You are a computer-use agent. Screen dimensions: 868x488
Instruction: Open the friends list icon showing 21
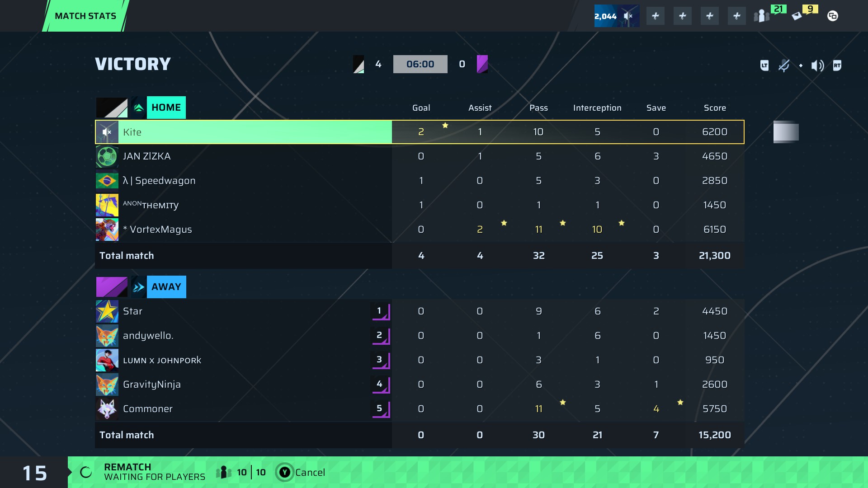click(769, 15)
